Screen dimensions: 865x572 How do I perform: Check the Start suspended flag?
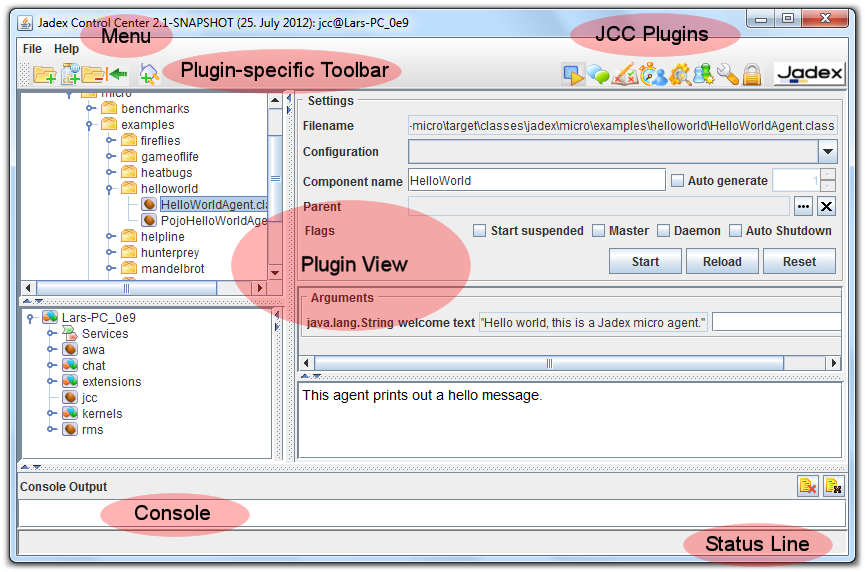click(x=480, y=231)
